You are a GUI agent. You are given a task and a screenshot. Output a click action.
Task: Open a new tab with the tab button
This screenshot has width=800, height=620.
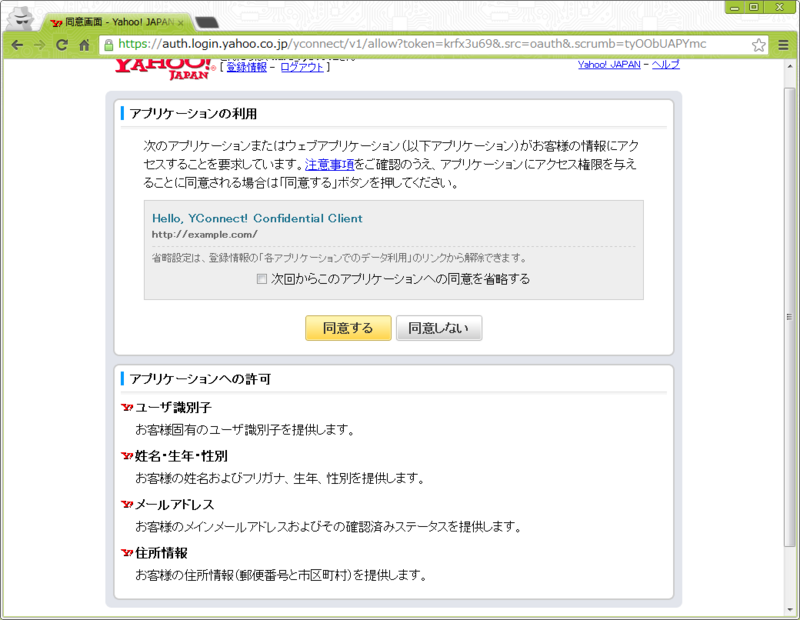(207, 22)
